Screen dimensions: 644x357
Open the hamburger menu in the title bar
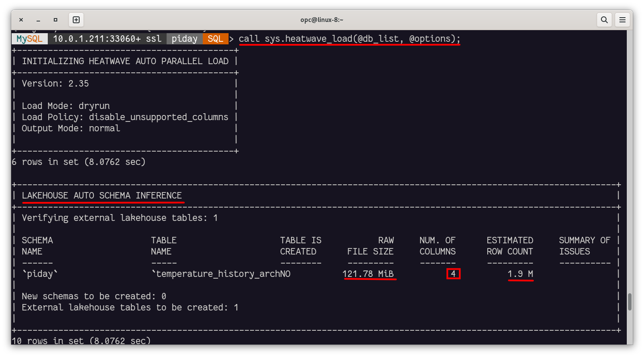[622, 19]
